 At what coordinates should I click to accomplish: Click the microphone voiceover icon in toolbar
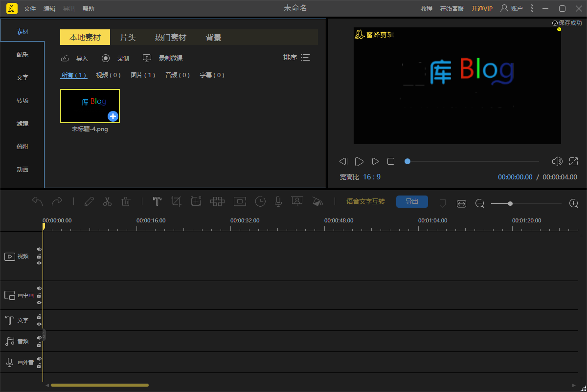pos(278,201)
